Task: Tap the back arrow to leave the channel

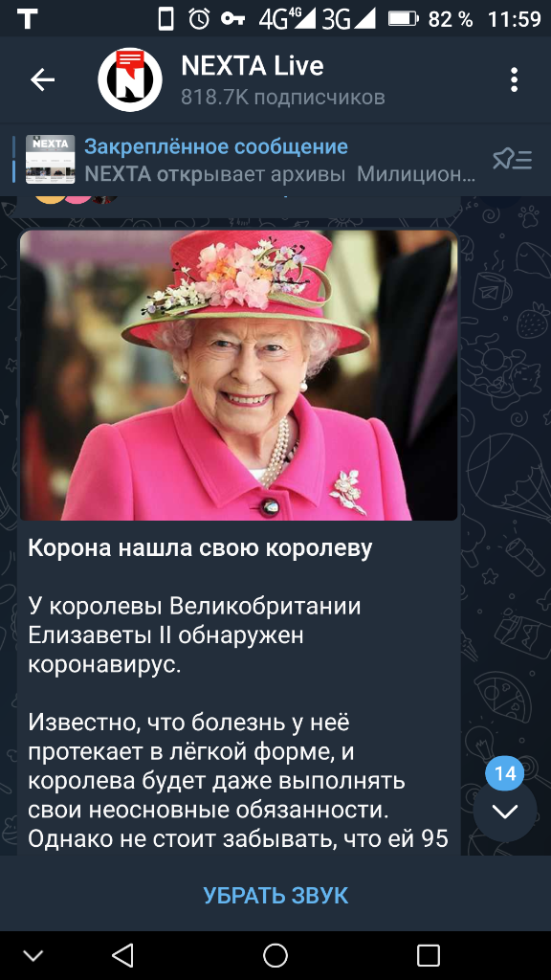Action: coord(42,80)
